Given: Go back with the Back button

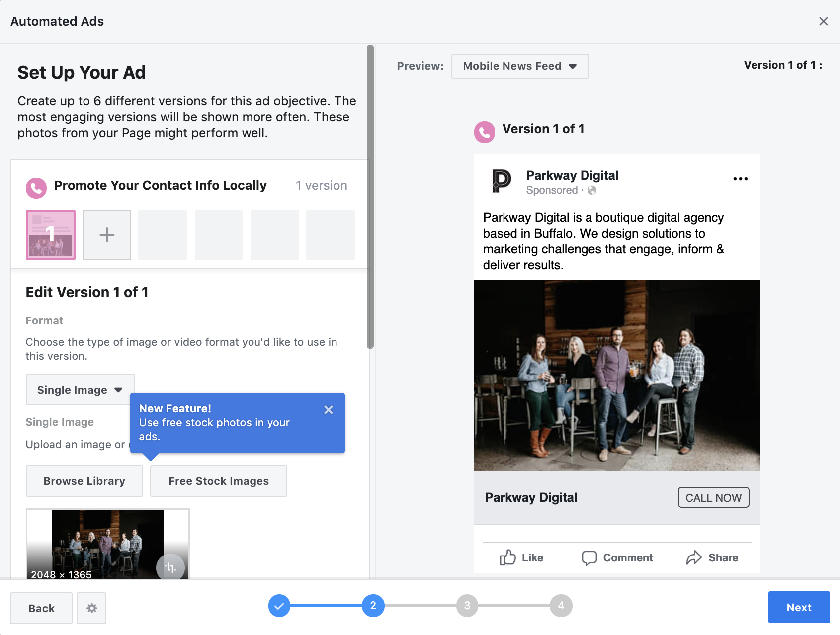Looking at the screenshot, I should (x=41, y=608).
